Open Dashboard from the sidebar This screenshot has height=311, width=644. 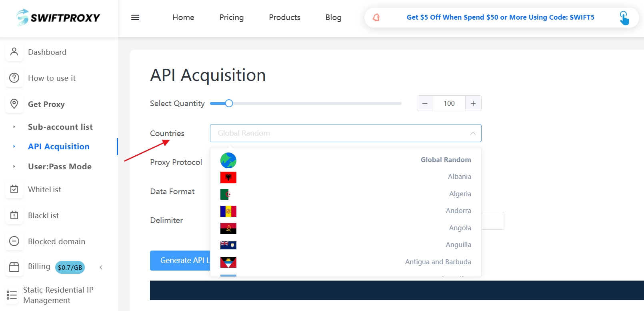tap(47, 52)
